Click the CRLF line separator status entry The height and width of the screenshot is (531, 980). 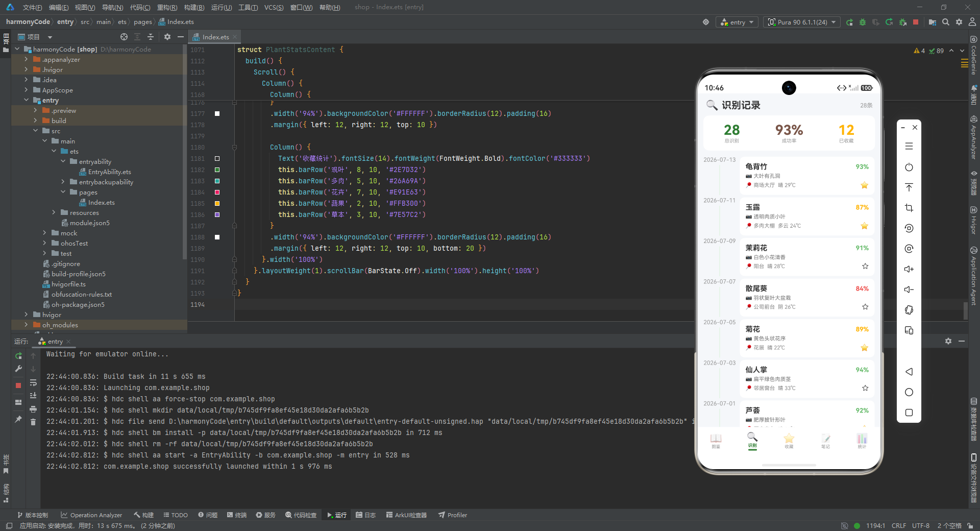point(899,525)
